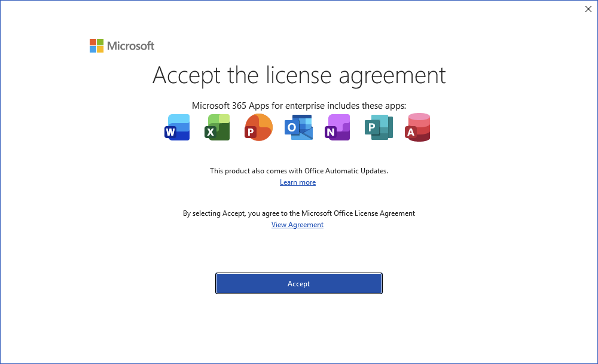Image resolution: width=598 pixels, height=364 pixels.
Task: Click the Microsoft logo
Action: (121, 45)
